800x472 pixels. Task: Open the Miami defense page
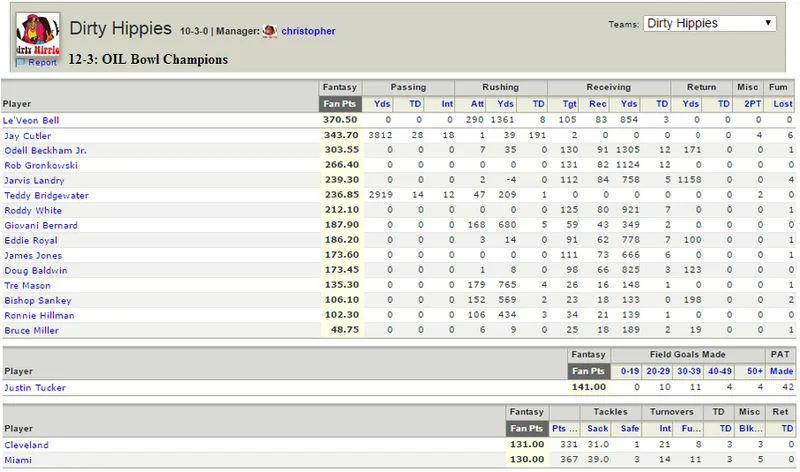pyautogui.click(x=18, y=460)
